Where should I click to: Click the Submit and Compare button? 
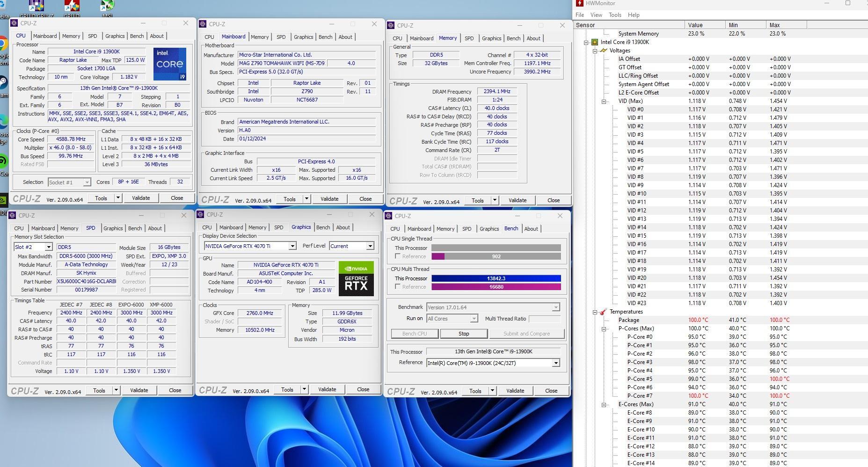[x=526, y=334]
